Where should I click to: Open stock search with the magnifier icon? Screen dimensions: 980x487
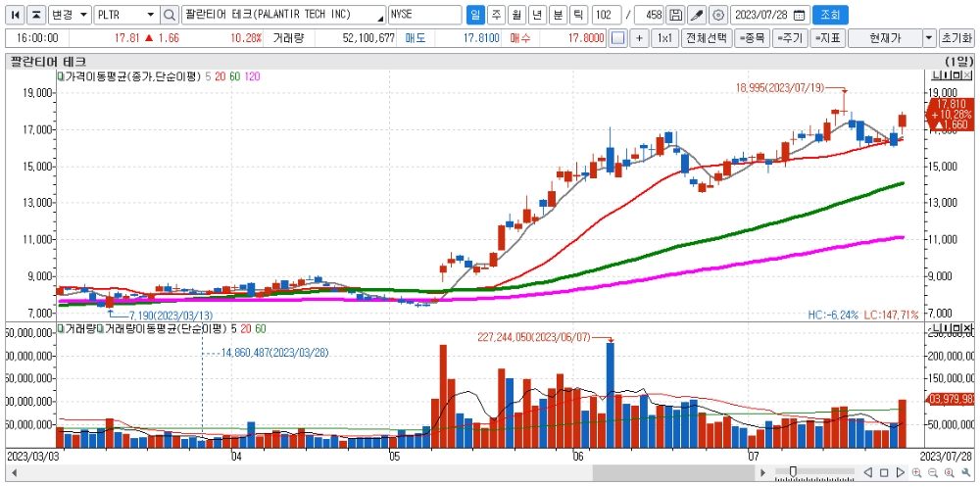coord(170,15)
